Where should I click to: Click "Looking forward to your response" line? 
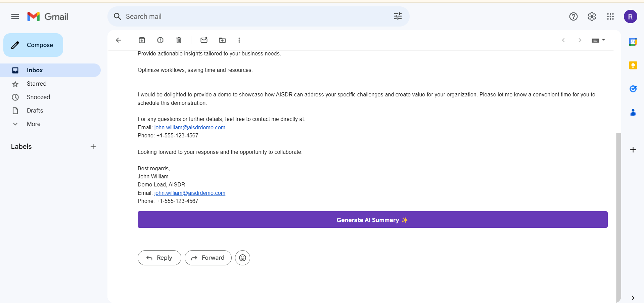click(220, 152)
